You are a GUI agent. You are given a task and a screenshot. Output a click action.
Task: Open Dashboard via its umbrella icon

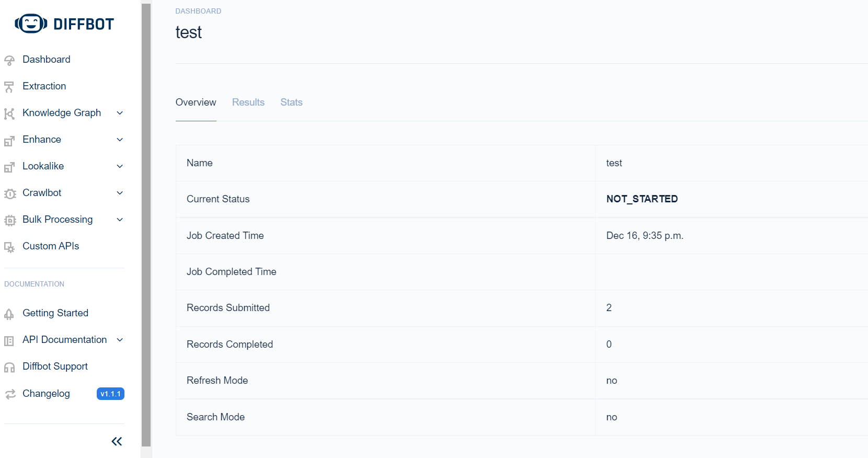[9, 61]
